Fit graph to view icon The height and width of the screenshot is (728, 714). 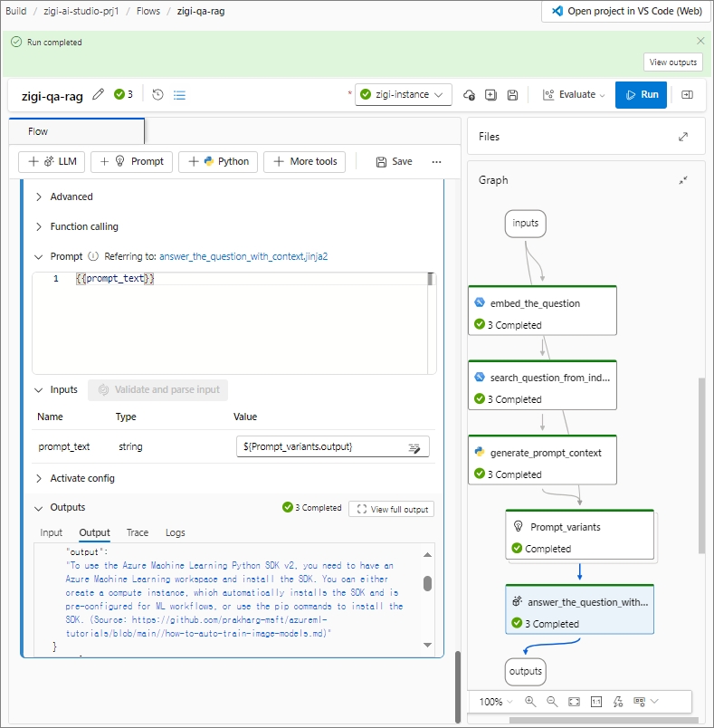click(574, 702)
